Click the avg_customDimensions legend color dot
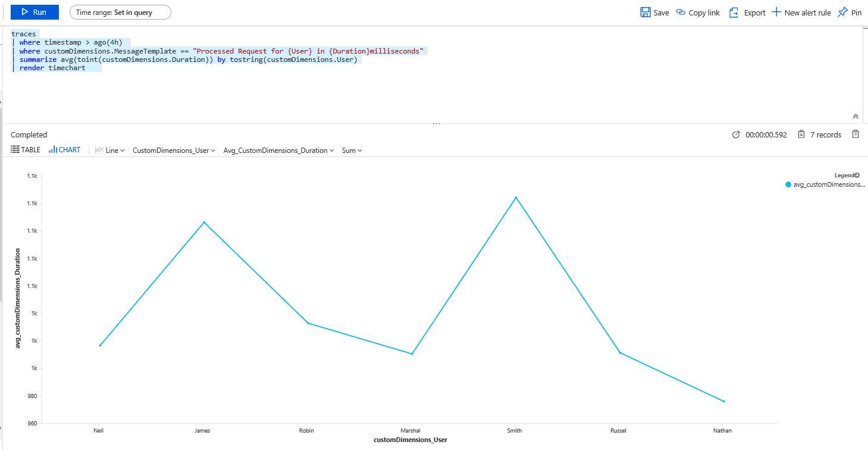 788,184
